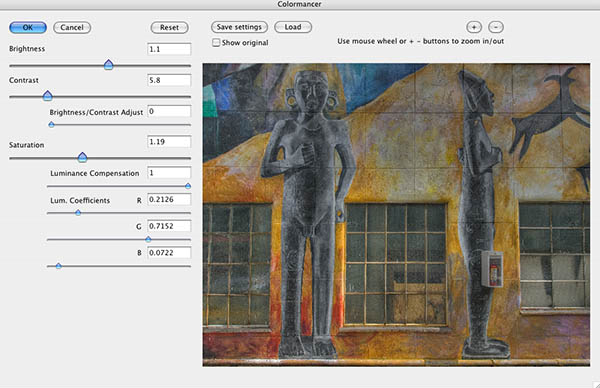600x388 pixels.
Task: Click the Brightness/Contrast Adjust slider thumb
Action: [x=51, y=124]
